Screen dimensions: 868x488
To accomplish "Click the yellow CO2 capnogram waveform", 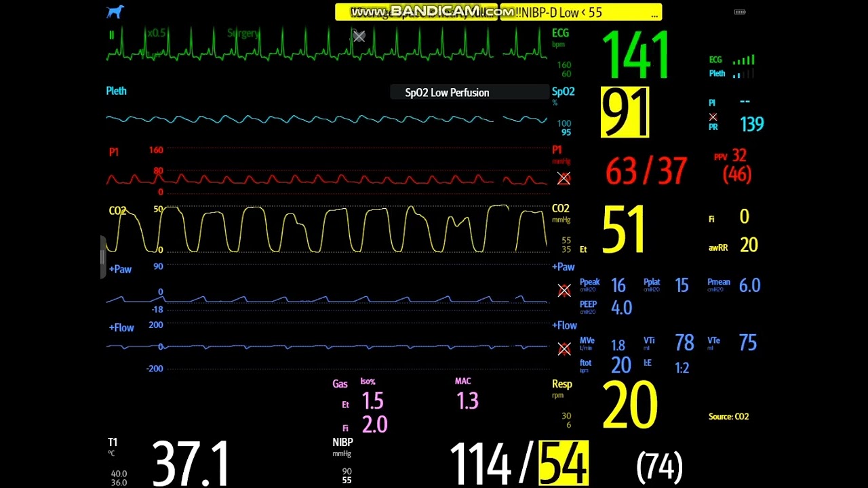I will (325, 229).
